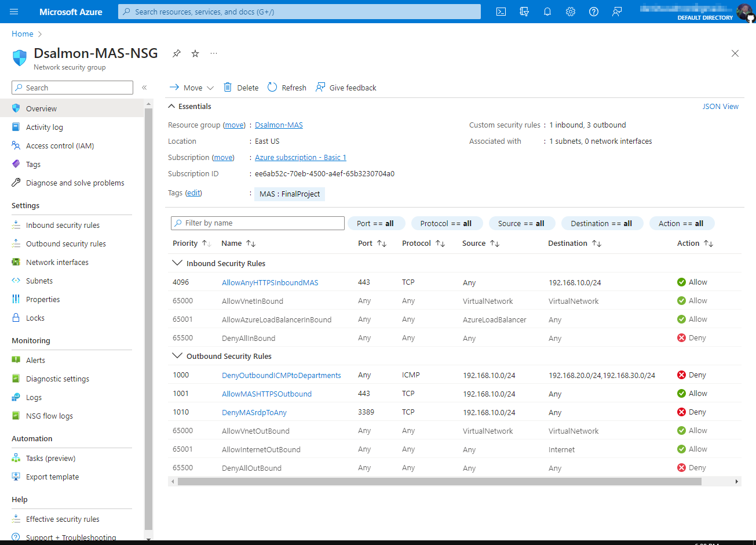The width and height of the screenshot is (756, 545).
Task: Open Directories and subscriptions filter icon
Action: pos(524,12)
